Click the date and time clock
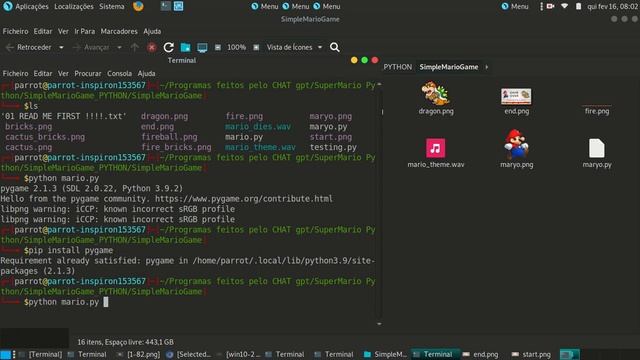Viewport: 640px width, 360px height. click(612, 7)
